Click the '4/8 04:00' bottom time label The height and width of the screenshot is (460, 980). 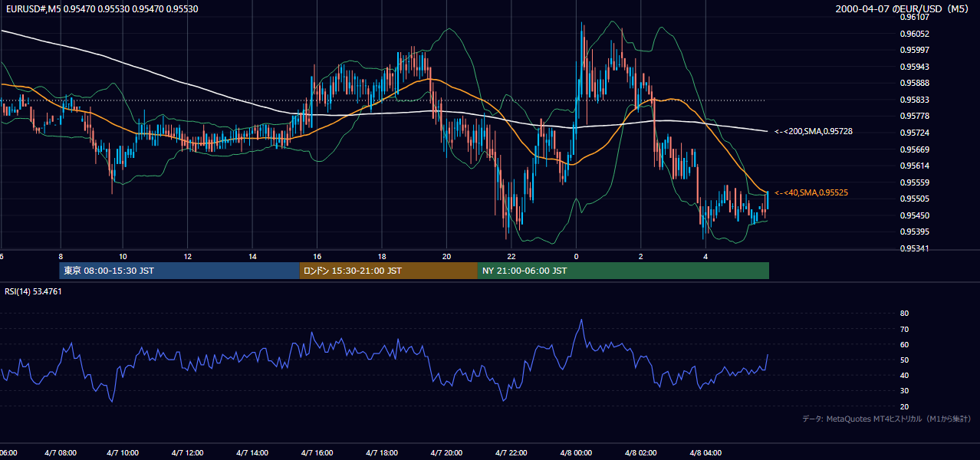click(x=706, y=453)
